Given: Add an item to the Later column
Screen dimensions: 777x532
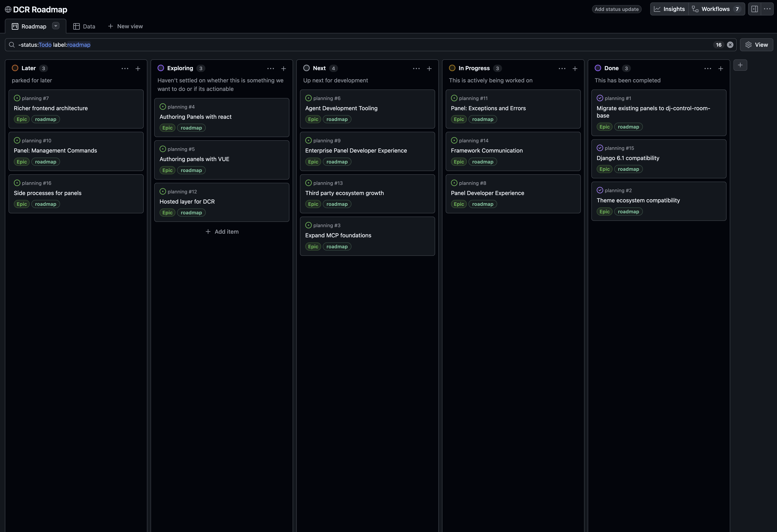Looking at the screenshot, I should pos(138,69).
